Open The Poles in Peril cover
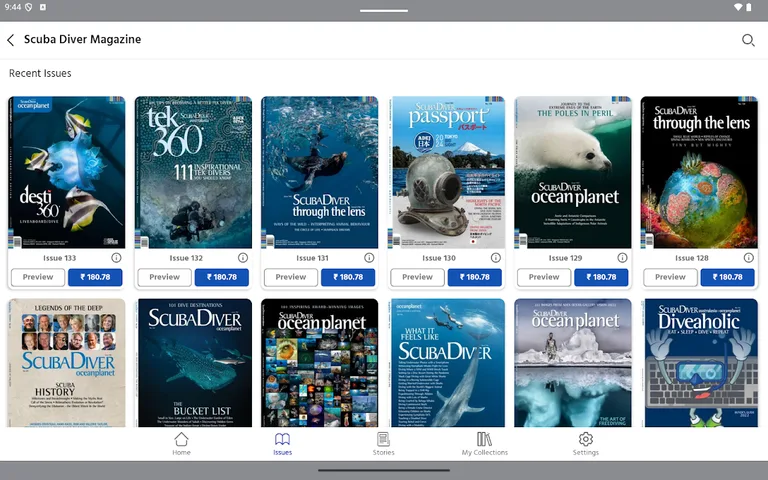The image size is (768, 480). (x=573, y=172)
